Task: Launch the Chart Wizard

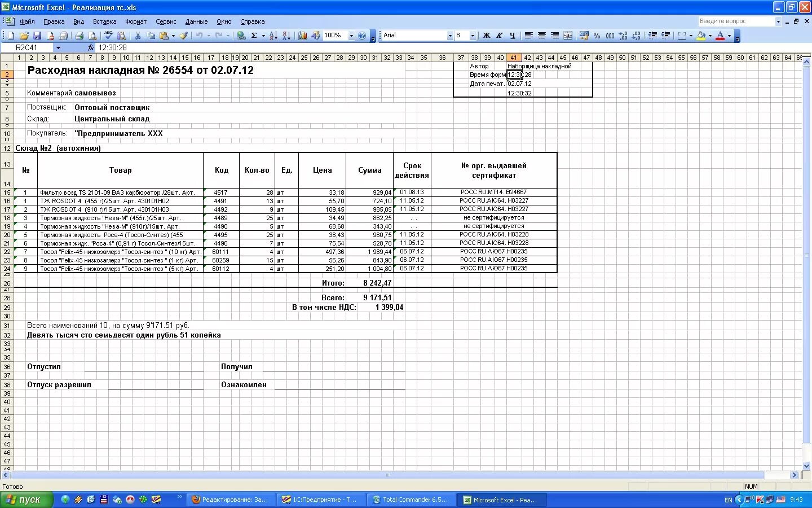Action: click(x=303, y=36)
